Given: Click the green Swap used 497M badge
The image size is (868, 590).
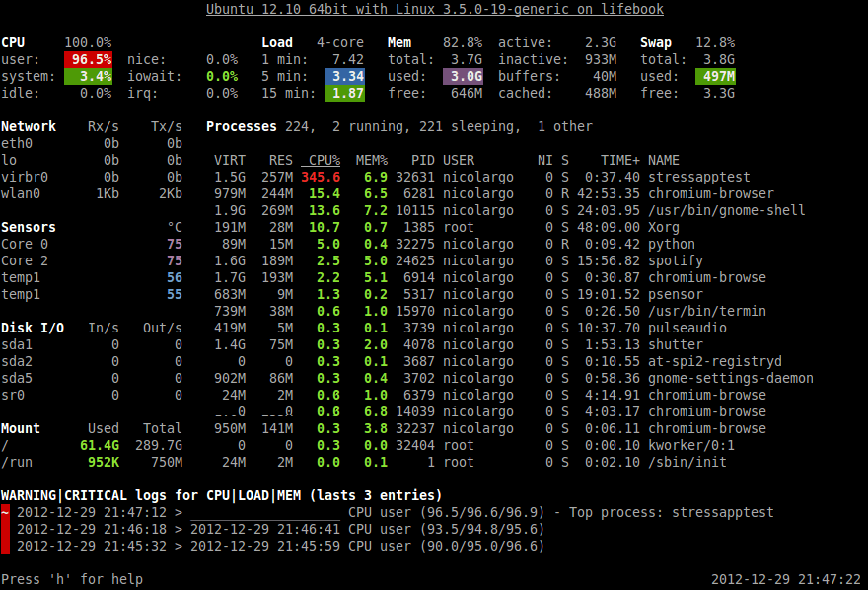Looking at the screenshot, I should click(x=714, y=76).
